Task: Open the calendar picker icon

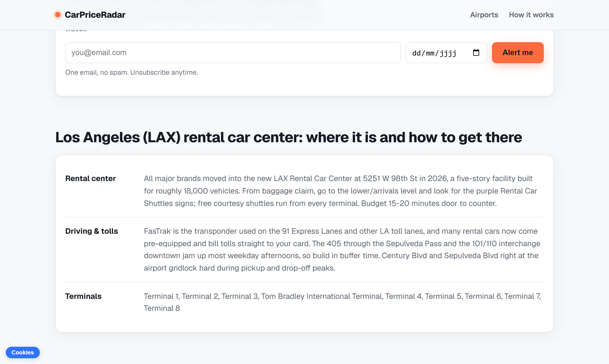Action: 476,52
